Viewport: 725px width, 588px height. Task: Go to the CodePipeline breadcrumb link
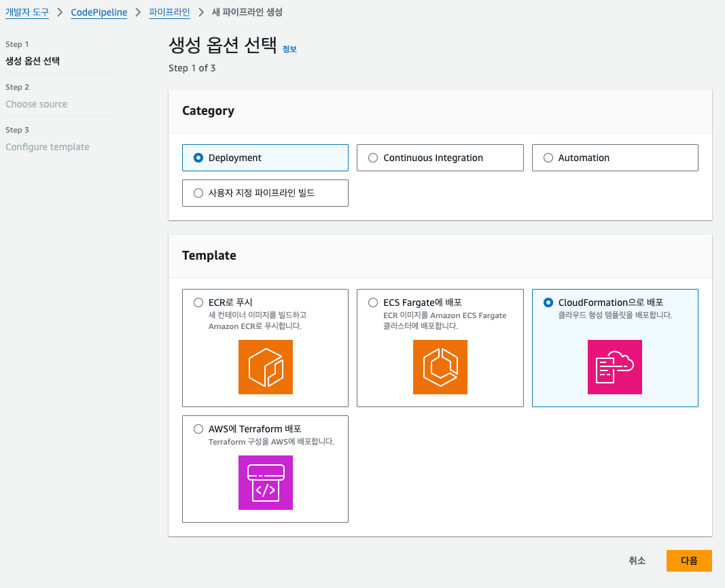click(99, 12)
